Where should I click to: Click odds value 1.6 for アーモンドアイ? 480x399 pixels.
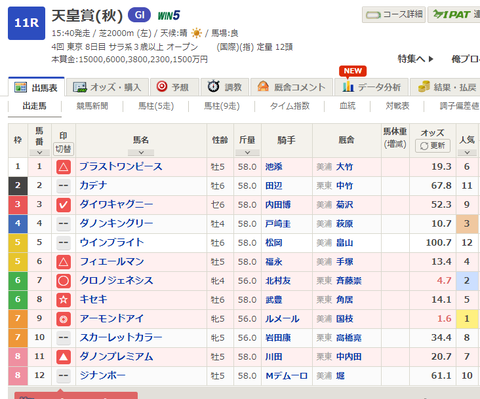click(x=444, y=319)
